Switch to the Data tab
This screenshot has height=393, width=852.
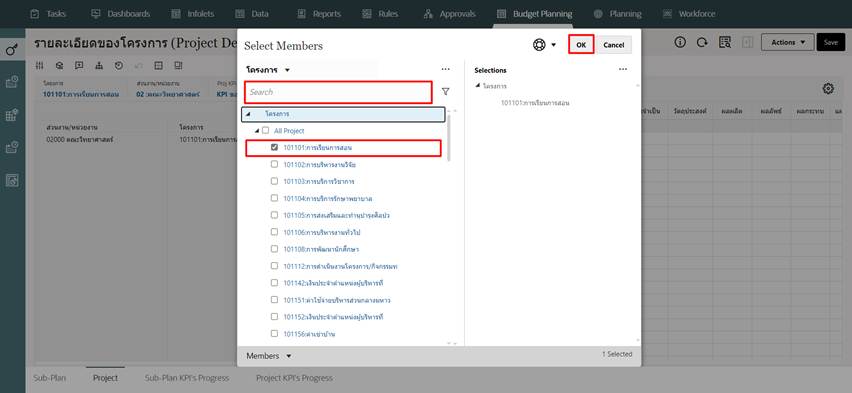click(252, 14)
